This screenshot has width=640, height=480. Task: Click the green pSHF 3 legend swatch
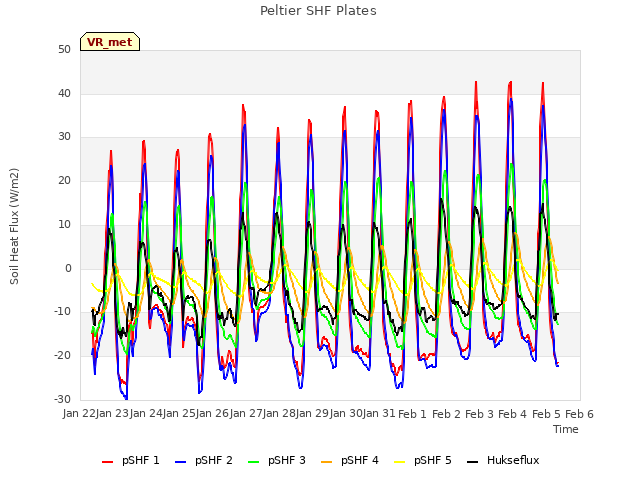pyautogui.click(x=253, y=462)
